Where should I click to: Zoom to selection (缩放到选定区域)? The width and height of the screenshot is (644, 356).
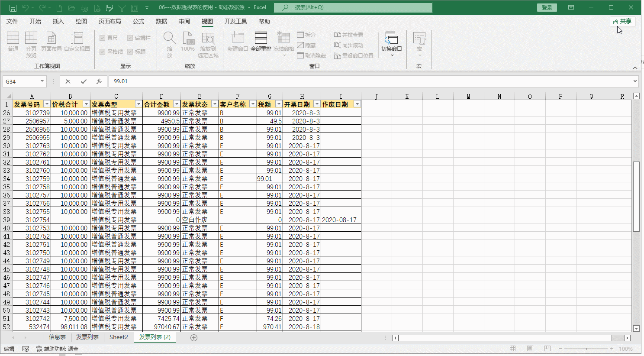click(x=208, y=45)
